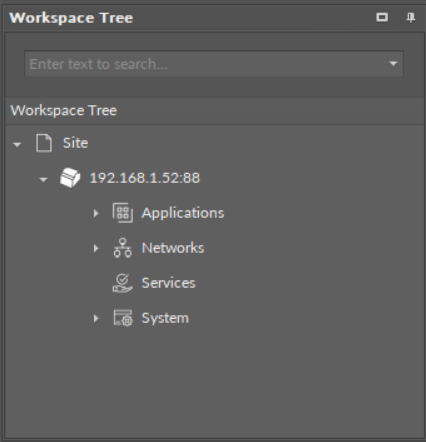Click the System gear window icon
The height and width of the screenshot is (442, 426).
123,318
